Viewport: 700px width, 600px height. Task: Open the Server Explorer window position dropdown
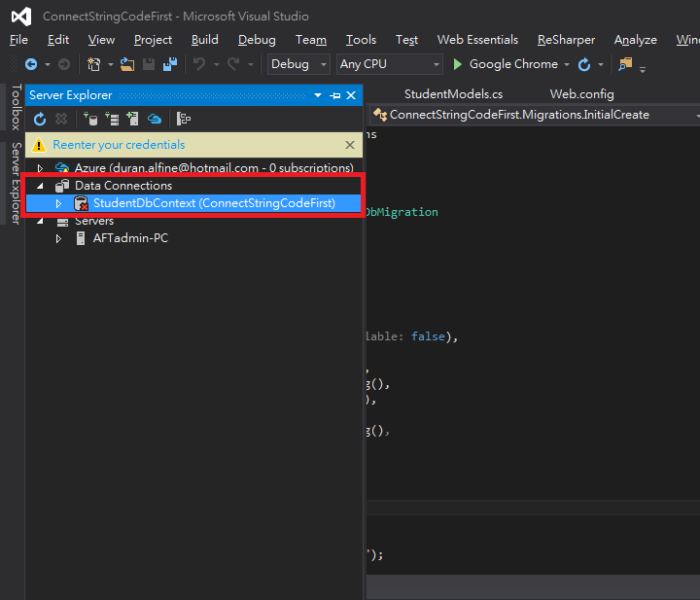point(318,95)
